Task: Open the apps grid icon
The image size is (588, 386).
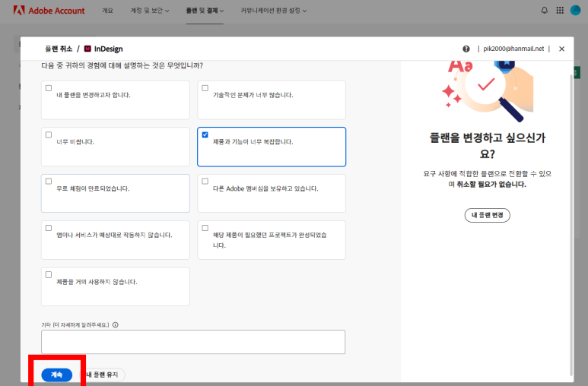Action: (x=560, y=11)
